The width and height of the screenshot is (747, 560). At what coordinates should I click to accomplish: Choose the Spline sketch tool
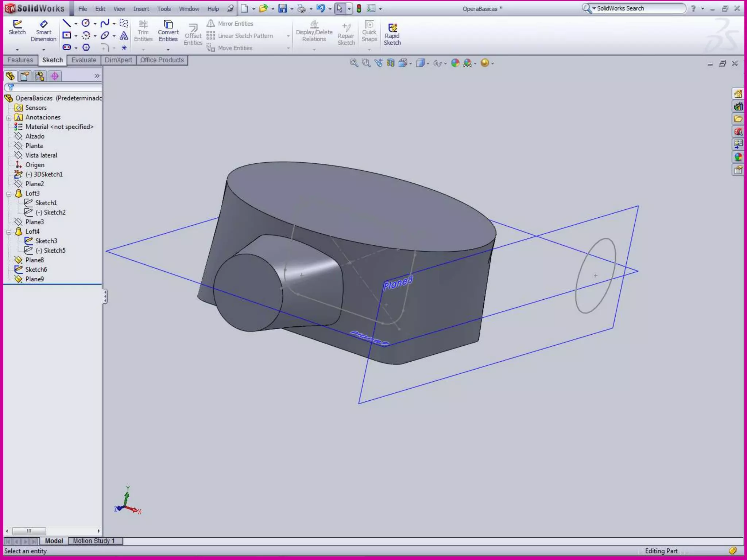click(x=105, y=24)
